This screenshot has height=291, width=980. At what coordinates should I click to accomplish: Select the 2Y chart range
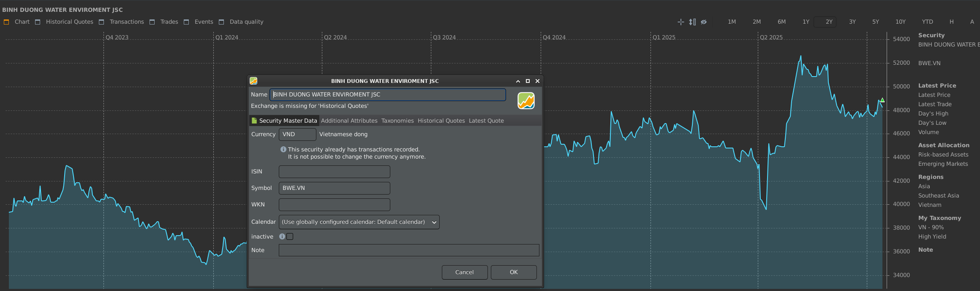[x=825, y=22]
